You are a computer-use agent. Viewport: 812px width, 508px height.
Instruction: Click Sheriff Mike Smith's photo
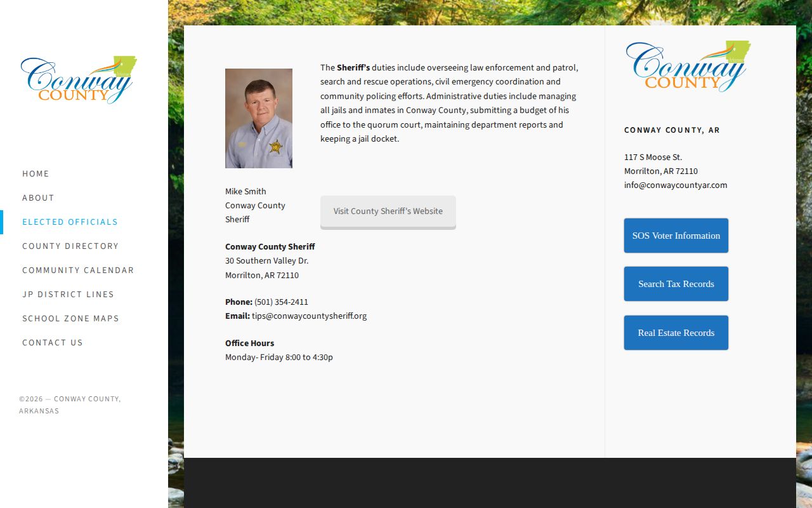(x=259, y=118)
